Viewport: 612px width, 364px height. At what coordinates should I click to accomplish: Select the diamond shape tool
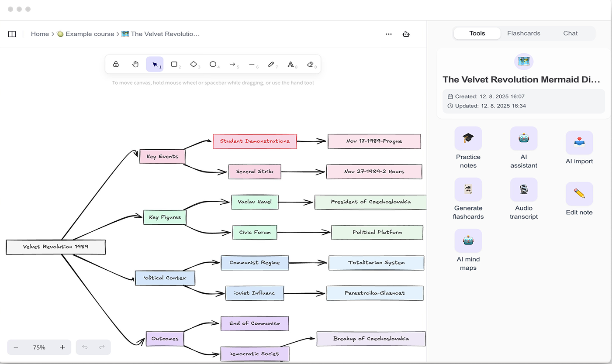click(194, 64)
